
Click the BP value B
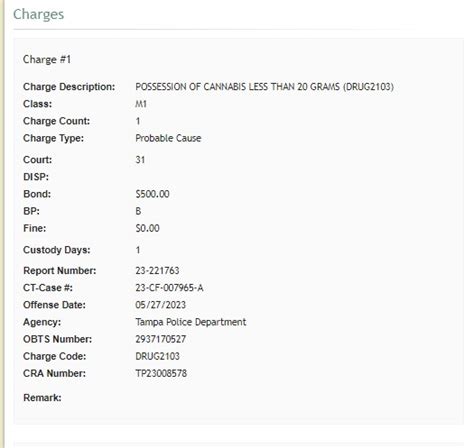pos(138,211)
